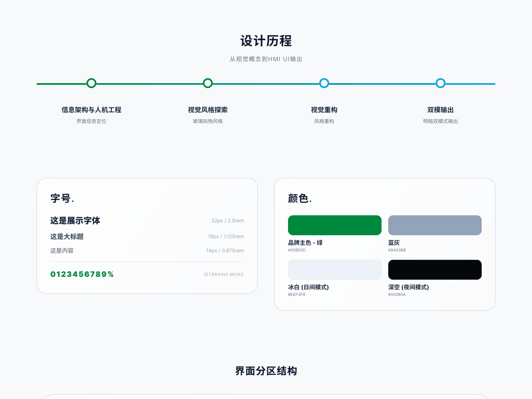532x399 pixels.
Task: Click the 信息架构与人机工程 step title
Action: coord(91,110)
